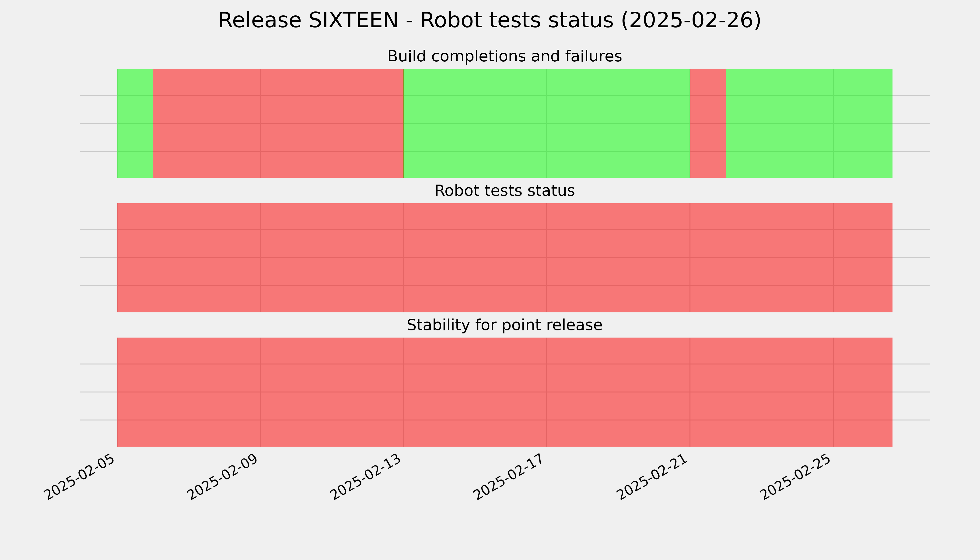Click the red Stability for point release bar
This screenshot has height=560, width=980.
505,392
